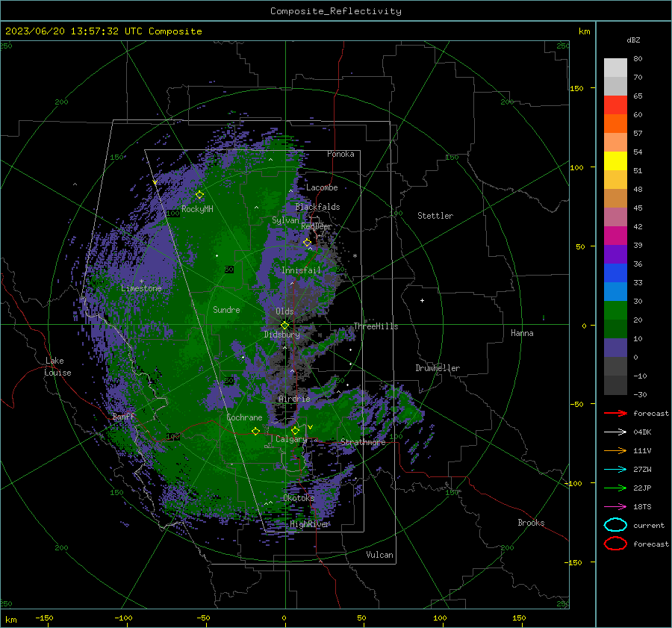672x628 pixels.
Task: Click the RockyMH label
Action: point(197,209)
